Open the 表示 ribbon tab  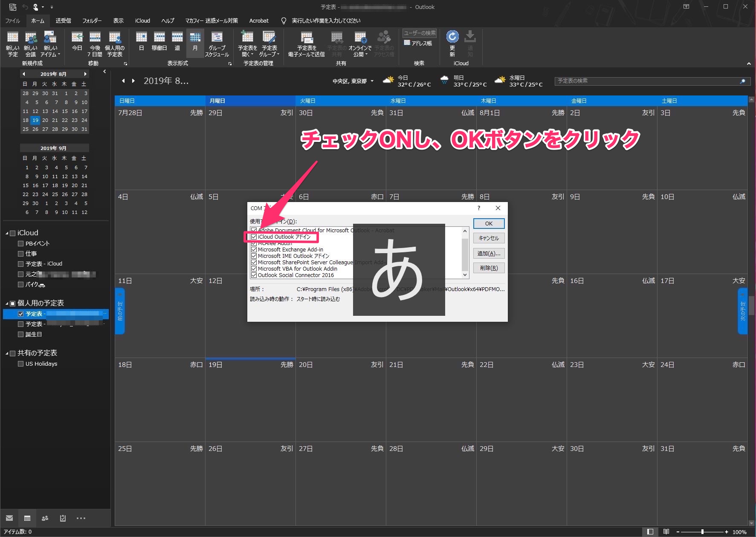[118, 20]
